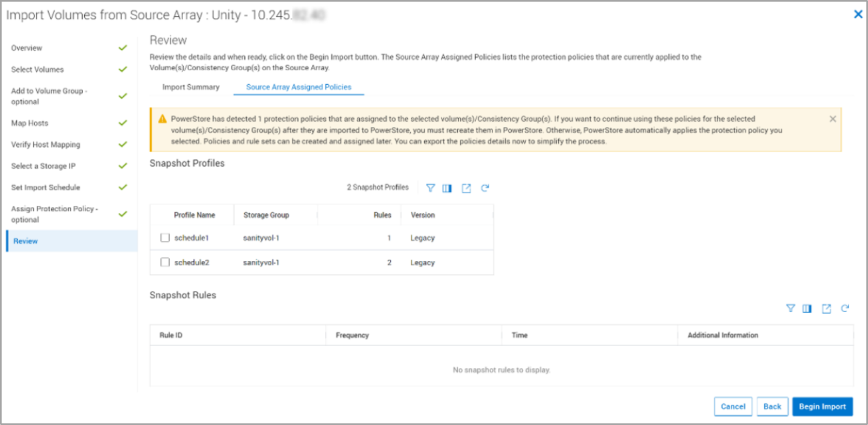
Task: Go to the Select Volumes step
Action: 37,70
